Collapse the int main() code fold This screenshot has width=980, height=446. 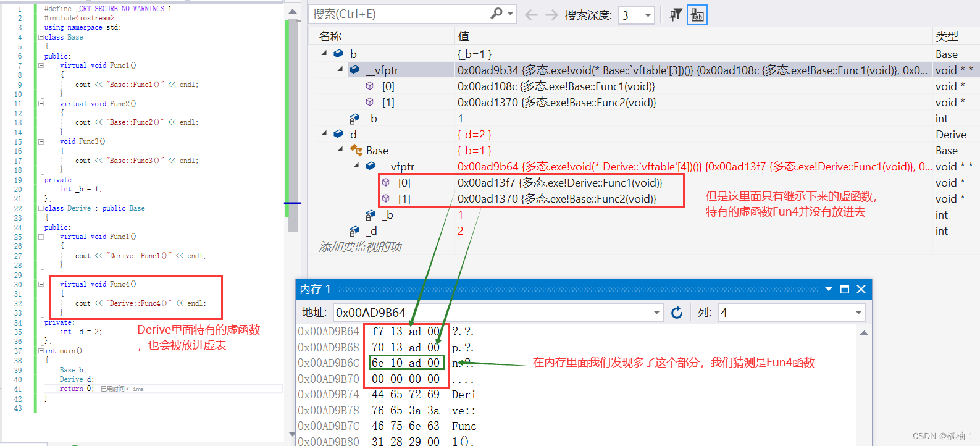41,351
